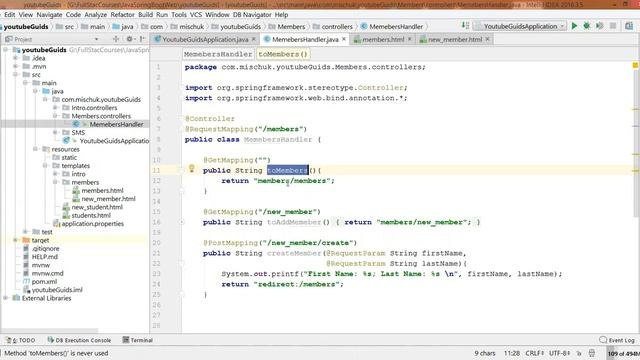This screenshot has height=360, width=640.
Task: Click the yellow inspection indicator at editor top-right
Action: 635,65
